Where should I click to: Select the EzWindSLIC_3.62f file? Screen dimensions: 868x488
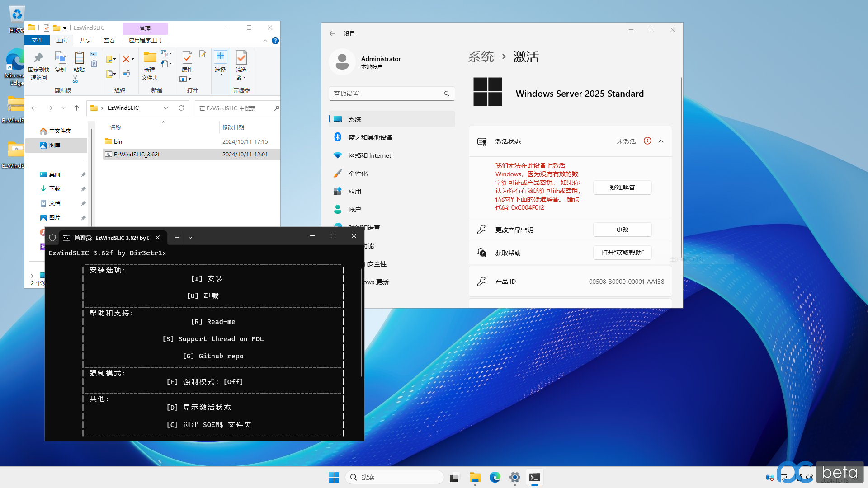click(192, 154)
